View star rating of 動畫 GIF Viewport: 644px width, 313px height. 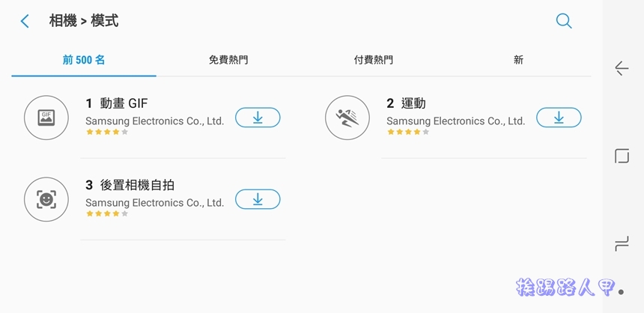[107, 132]
